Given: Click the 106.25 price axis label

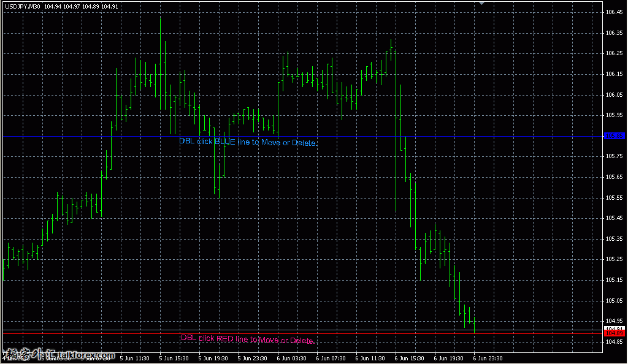Looking at the screenshot, I should [614, 53].
